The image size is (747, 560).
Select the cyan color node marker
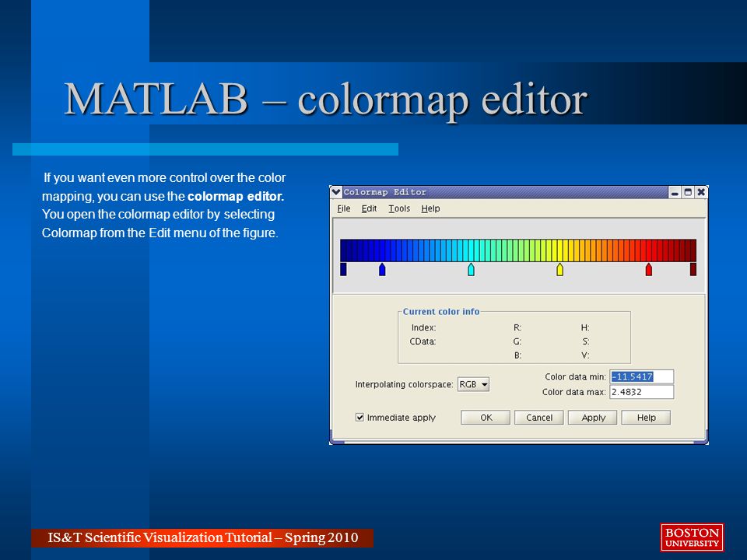coord(472,269)
